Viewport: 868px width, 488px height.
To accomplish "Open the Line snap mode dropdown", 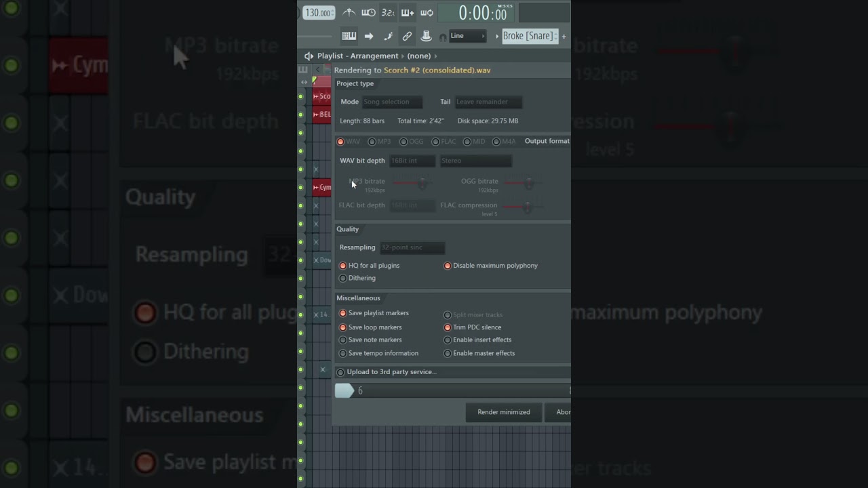I will point(468,36).
